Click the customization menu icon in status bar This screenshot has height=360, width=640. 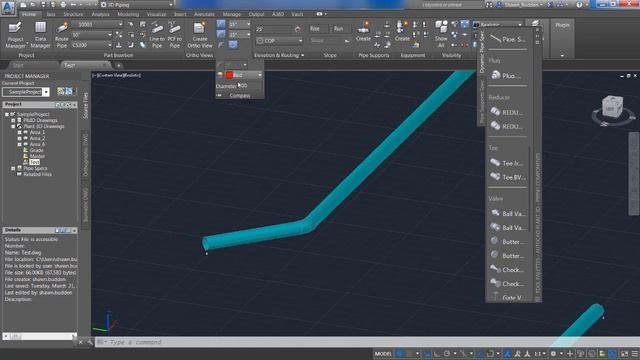pyautogui.click(x=635, y=353)
